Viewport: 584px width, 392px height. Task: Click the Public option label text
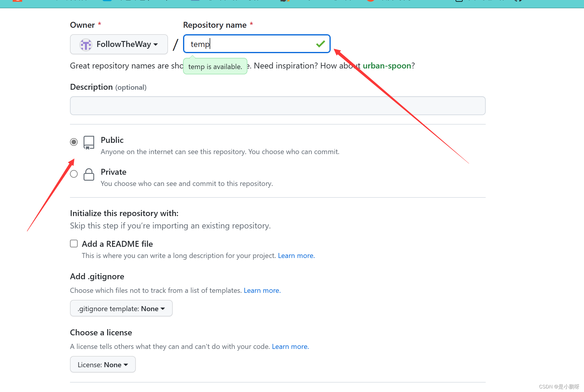point(112,140)
